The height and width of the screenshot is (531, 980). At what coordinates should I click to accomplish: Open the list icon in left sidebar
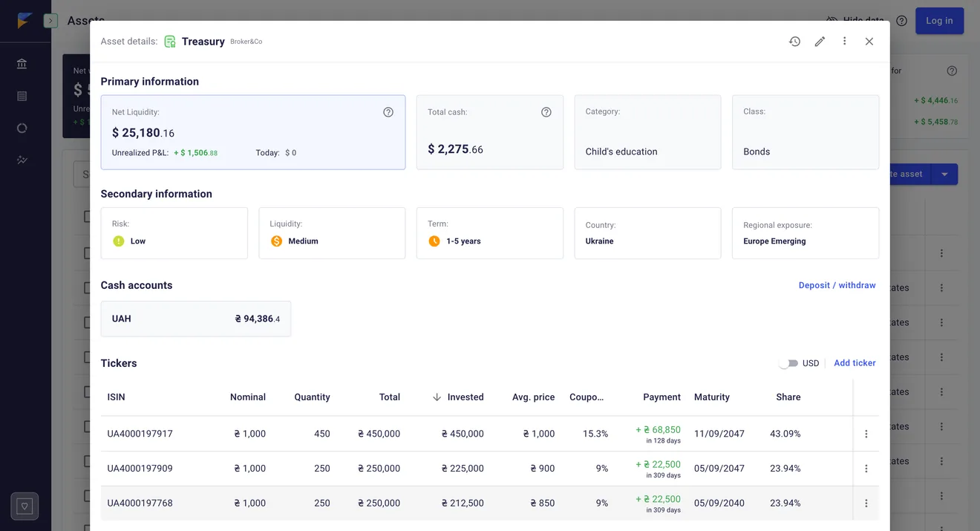coord(22,96)
